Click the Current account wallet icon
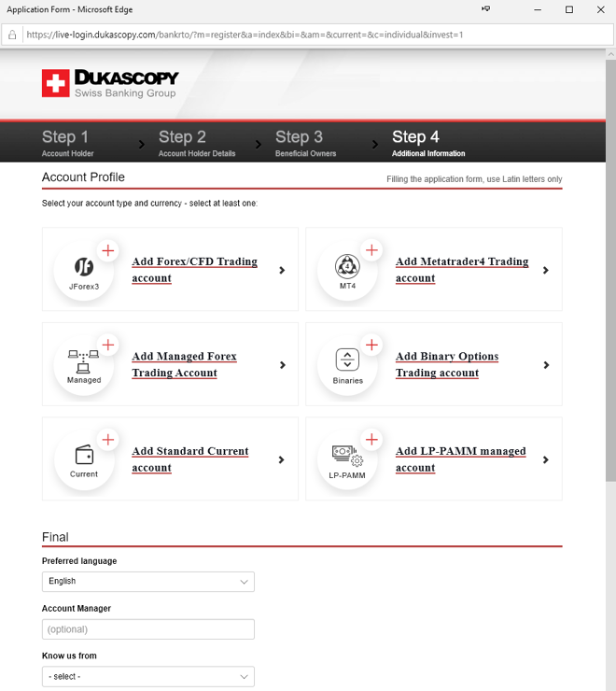Image resolution: width=616 pixels, height=691 pixels. pos(84,457)
